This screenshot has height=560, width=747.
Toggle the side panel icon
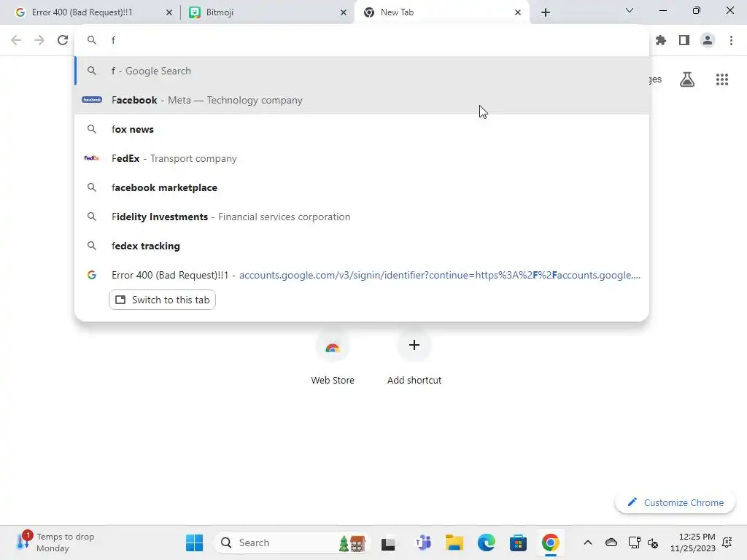click(x=684, y=40)
